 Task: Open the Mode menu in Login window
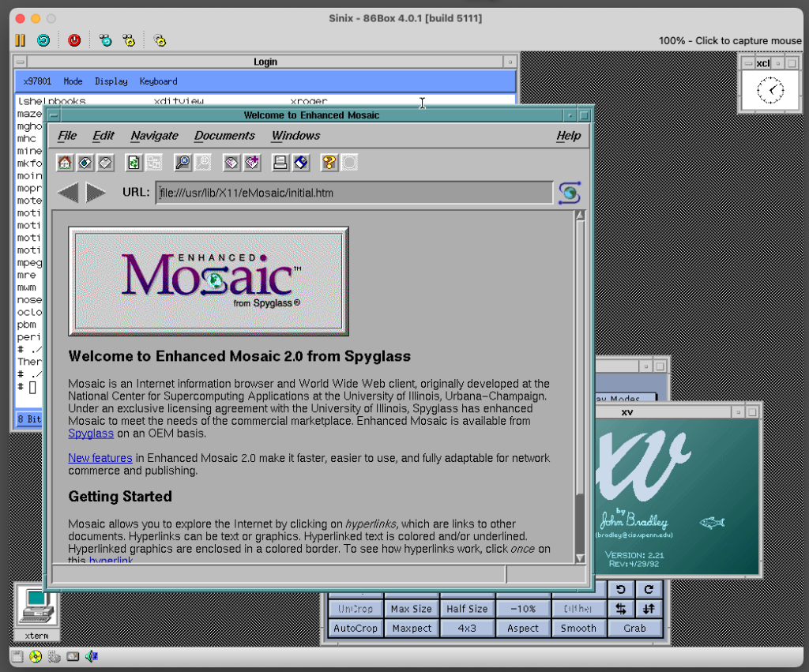click(x=73, y=81)
